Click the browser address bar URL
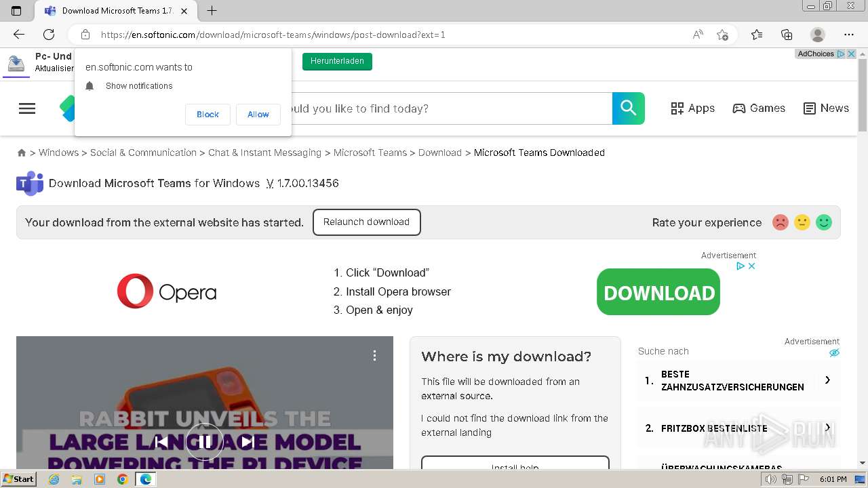Image resolution: width=868 pixels, height=488 pixels. coord(273,35)
